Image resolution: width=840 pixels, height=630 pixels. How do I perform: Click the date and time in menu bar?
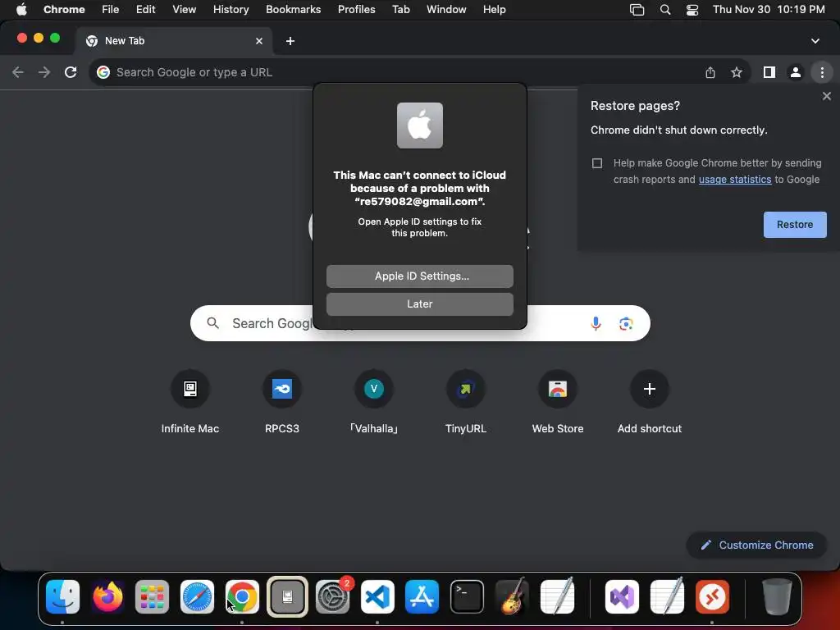[769, 10]
